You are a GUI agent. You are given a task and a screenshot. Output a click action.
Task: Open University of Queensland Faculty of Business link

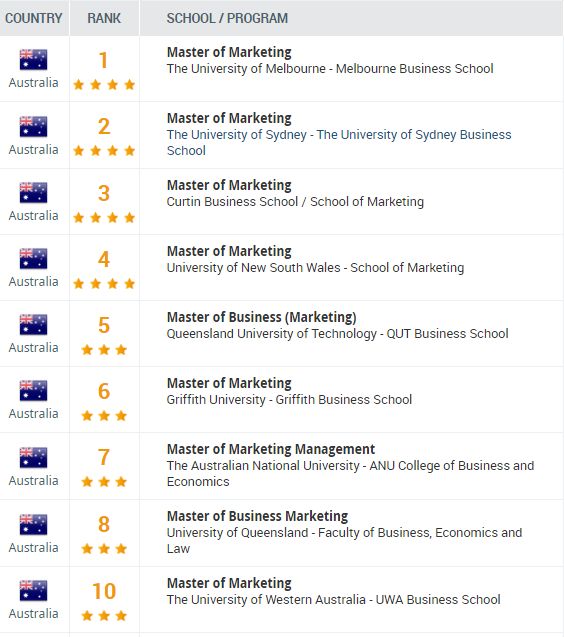click(344, 540)
